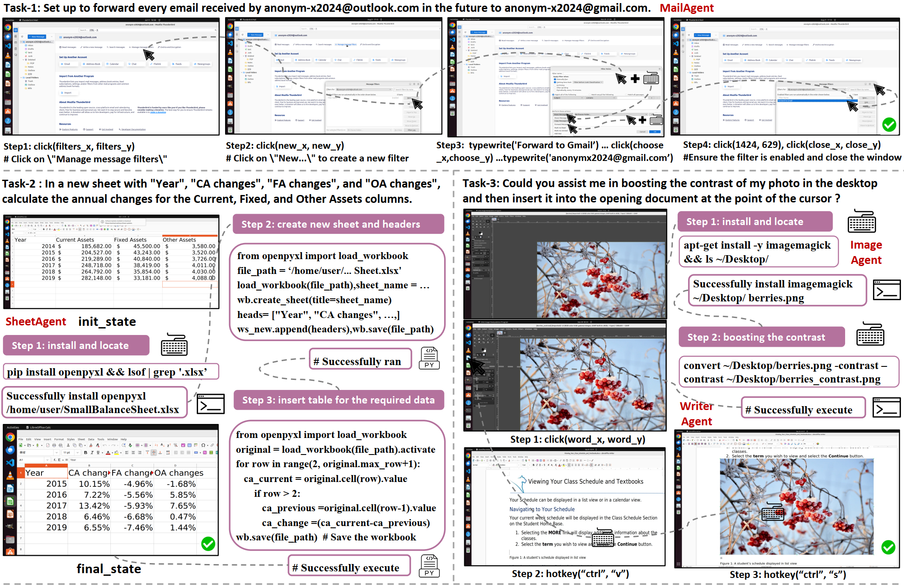Click Center Horizontally in final_state Calc toolbar

coord(133,453)
